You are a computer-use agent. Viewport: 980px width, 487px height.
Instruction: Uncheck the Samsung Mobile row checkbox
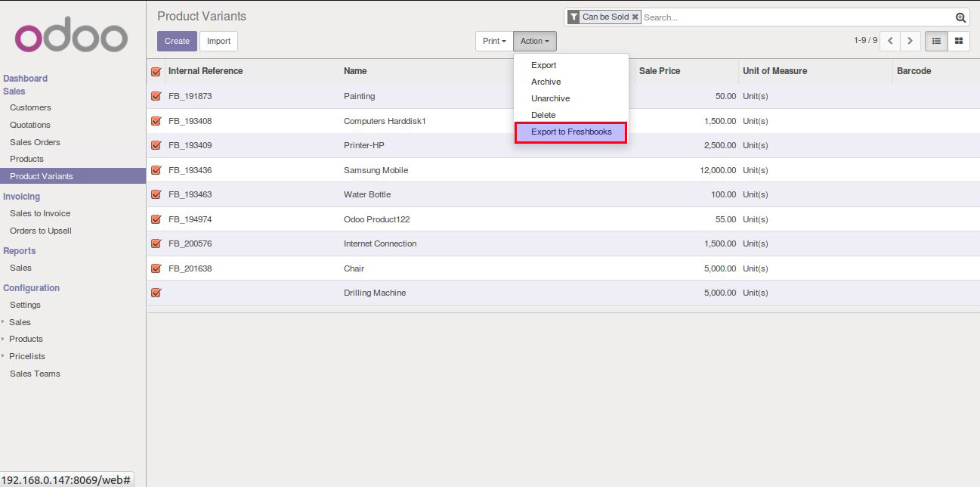pos(156,170)
